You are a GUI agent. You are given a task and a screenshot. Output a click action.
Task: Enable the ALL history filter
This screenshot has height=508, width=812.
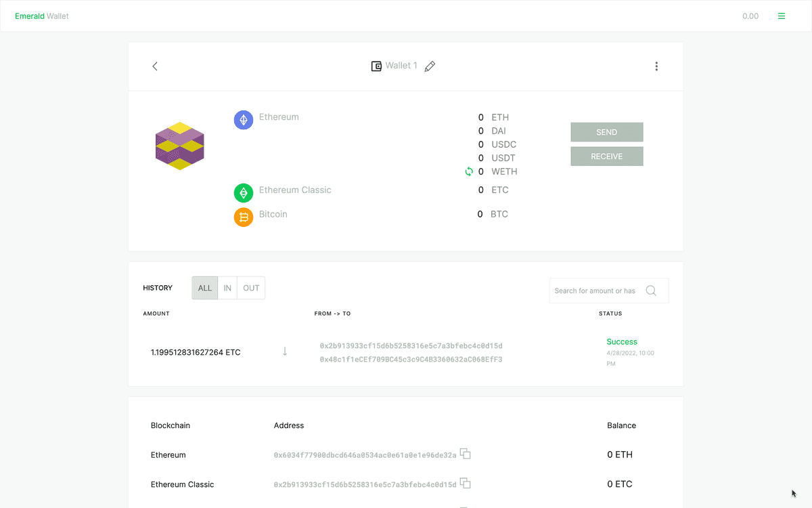click(204, 287)
